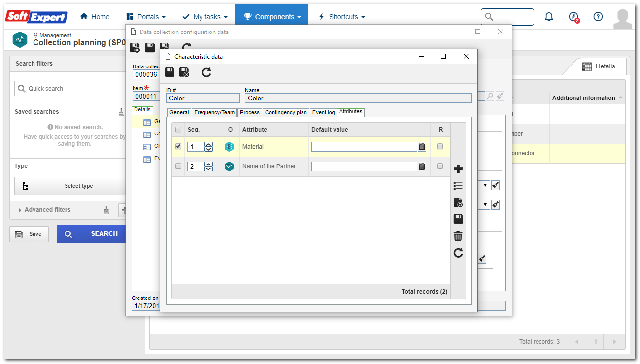Uncheck the Material row checkbox
The height and width of the screenshot is (364, 640).
[178, 146]
